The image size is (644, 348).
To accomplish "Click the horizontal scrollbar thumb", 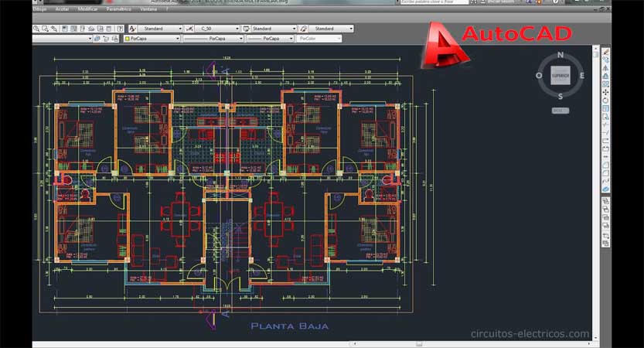I will [419, 344].
